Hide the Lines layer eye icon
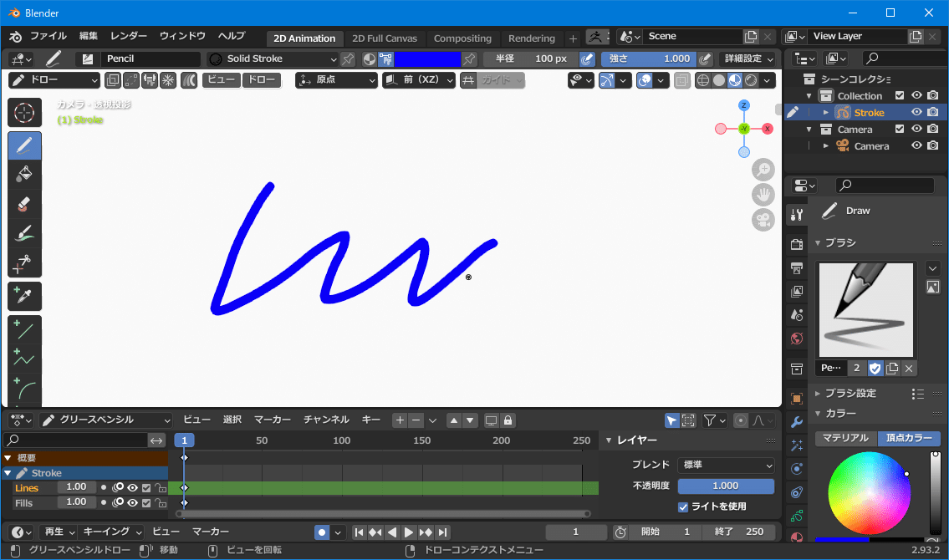949x560 pixels. pos(132,487)
